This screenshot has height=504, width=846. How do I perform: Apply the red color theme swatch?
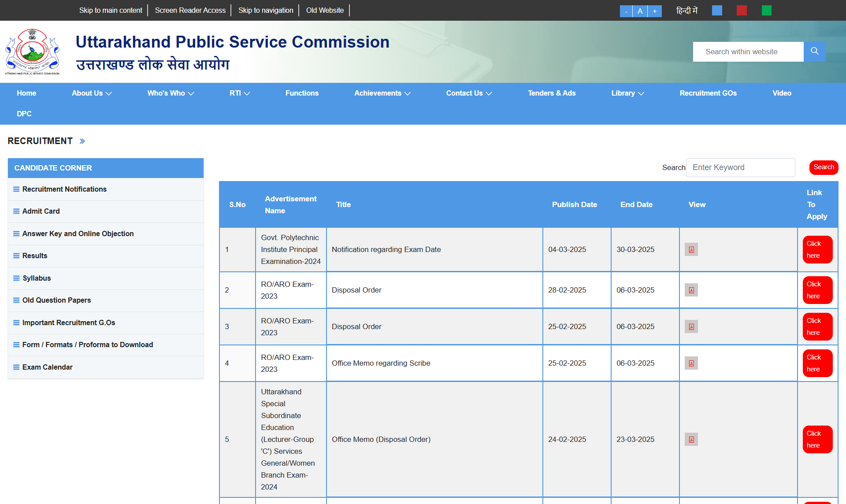pos(742,11)
